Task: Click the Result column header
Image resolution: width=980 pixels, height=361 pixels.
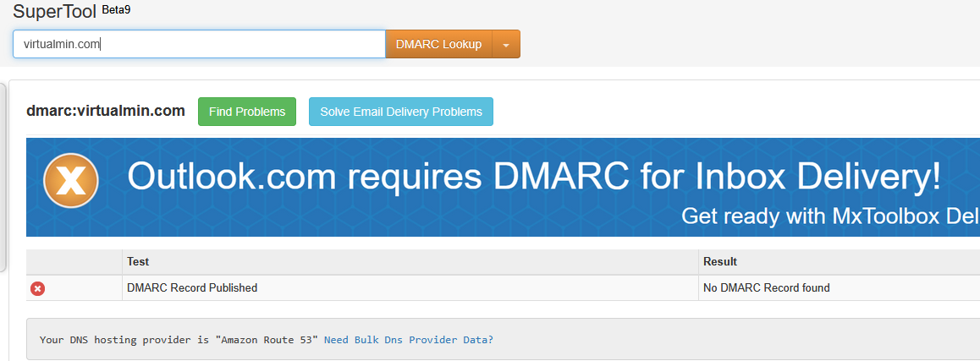Action: 720,262
